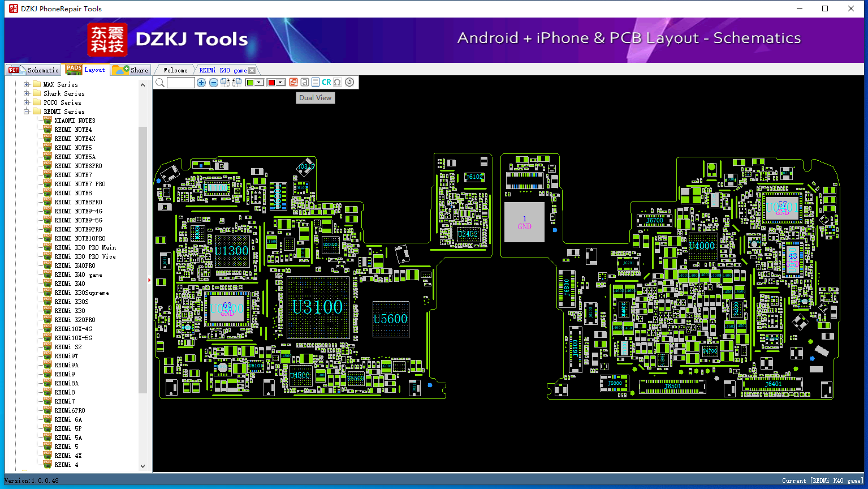Select REDMI10X-5G in the tree
This screenshot has width=868, height=489.
(74, 338)
